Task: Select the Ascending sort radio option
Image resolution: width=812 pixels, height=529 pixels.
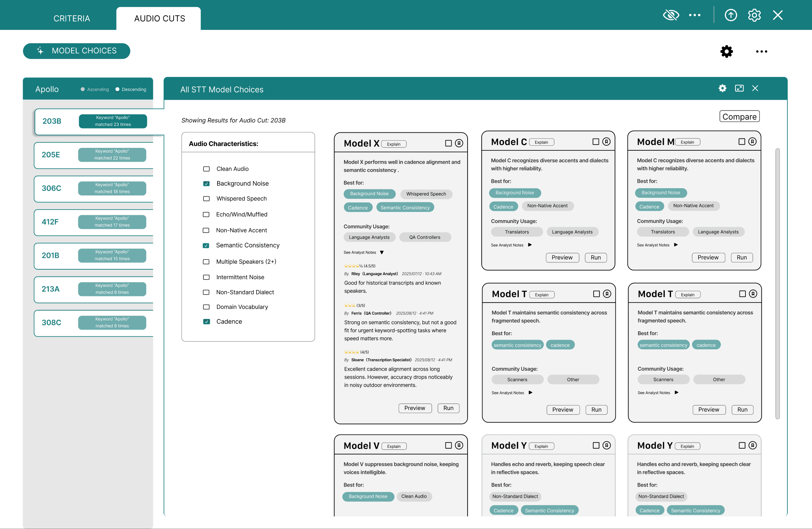Action: coord(83,90)
